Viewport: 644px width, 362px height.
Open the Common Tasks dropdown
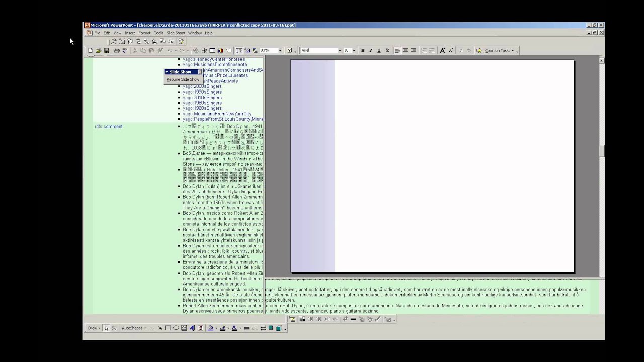pos(497,50)
